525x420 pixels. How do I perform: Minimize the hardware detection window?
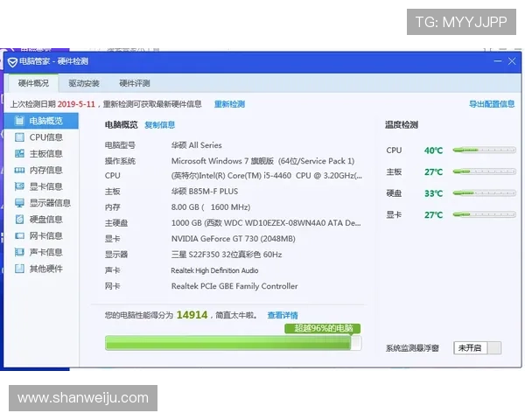pos(498,61)
